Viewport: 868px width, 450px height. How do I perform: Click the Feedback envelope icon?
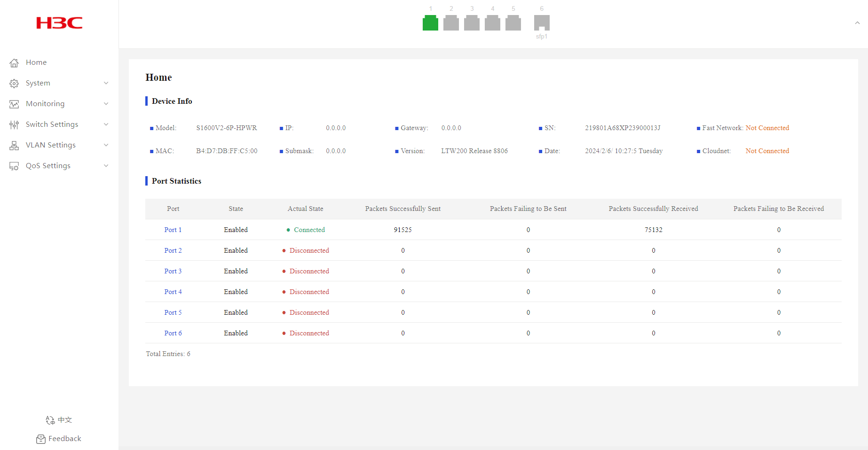coord(41,439)
